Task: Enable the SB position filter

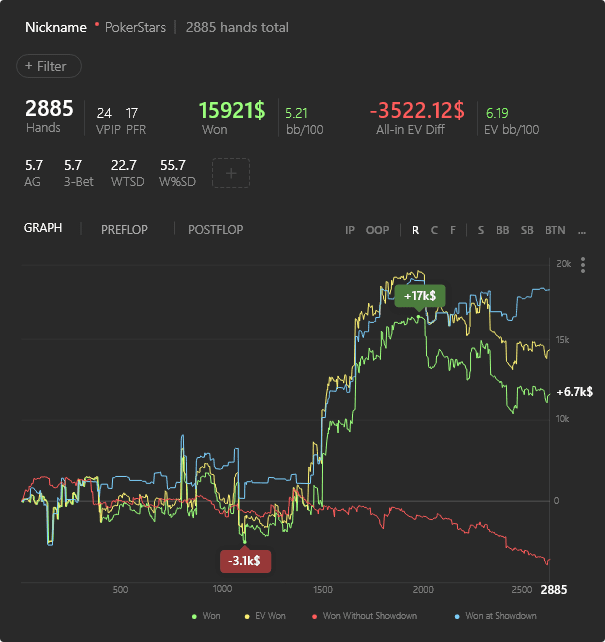Action: 527,230
